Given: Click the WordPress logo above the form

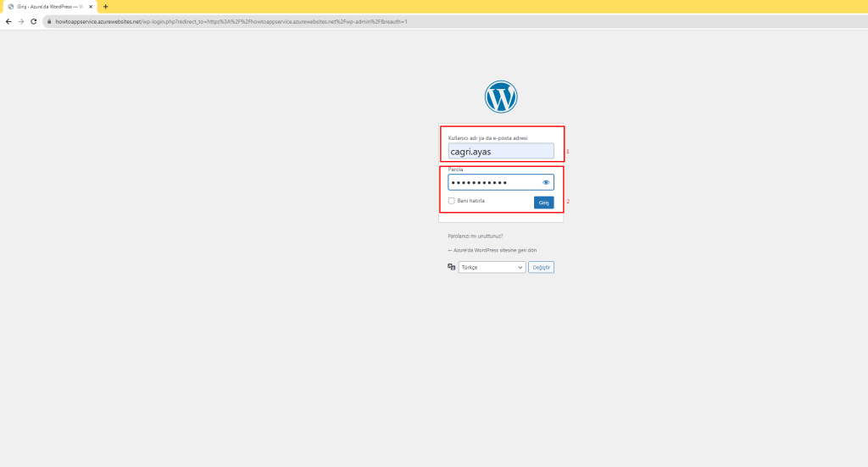Looking at the screenshot, I should tap(501, 97).
